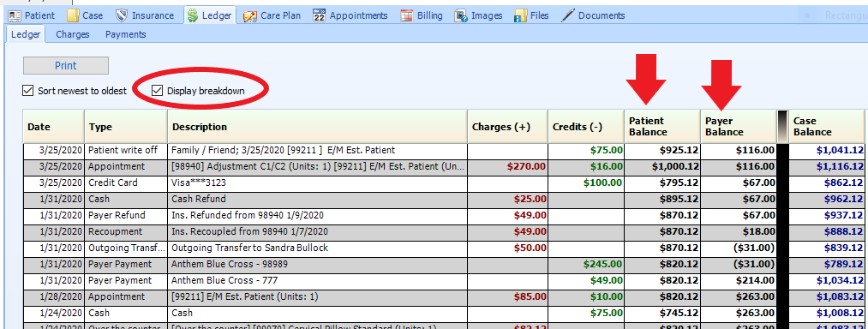Toggle Sort newest to oldest checkbox
This screenshot has width=868, height=329.
tap(27, 90)
